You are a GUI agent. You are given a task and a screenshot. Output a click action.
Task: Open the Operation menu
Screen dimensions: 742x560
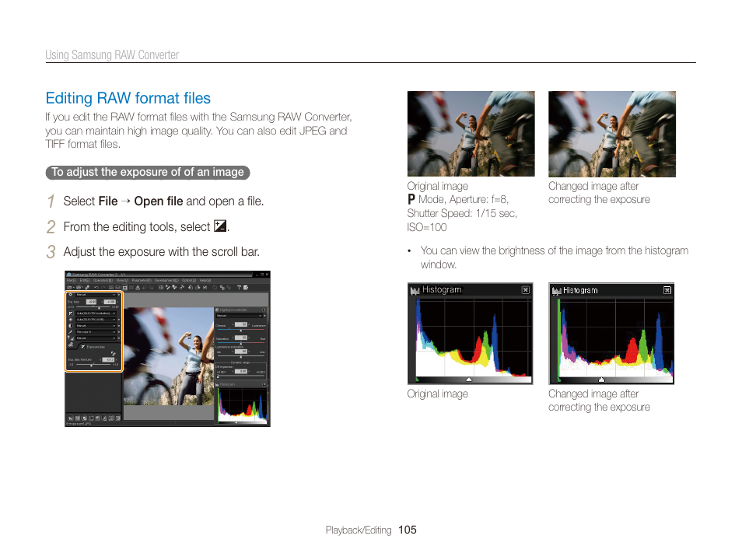(103, 280)
